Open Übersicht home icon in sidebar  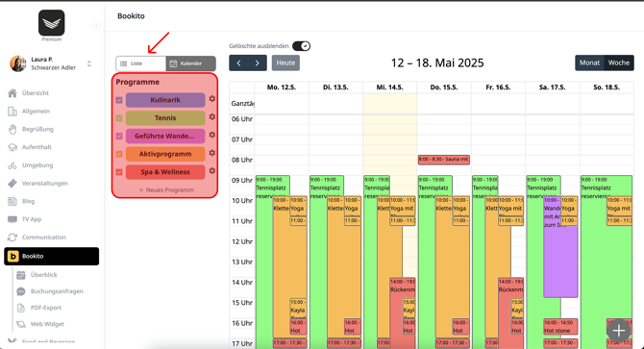point(12,93)
